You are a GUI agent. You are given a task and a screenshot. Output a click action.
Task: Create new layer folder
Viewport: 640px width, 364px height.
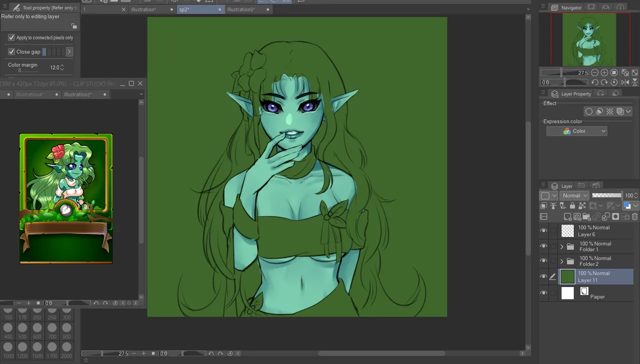click(586, 216)
